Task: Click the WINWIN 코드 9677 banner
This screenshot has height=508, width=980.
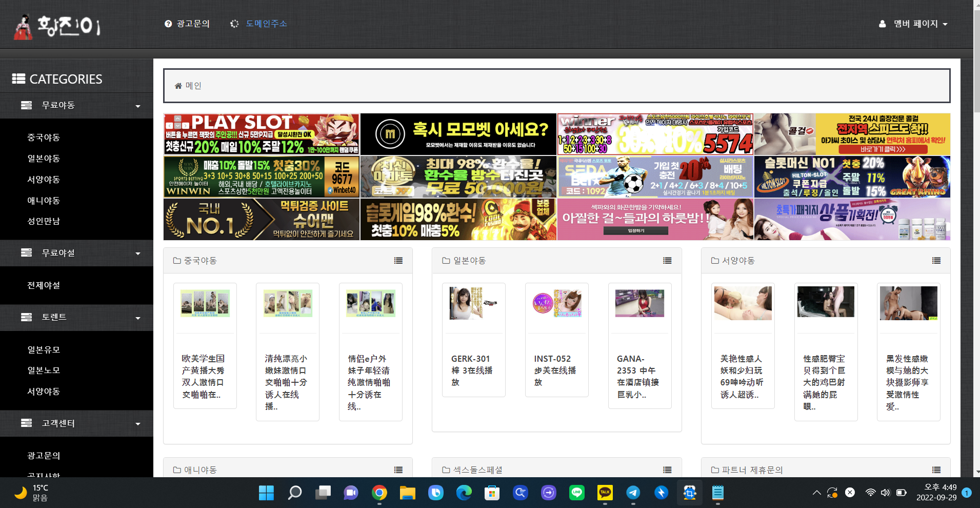Action: pyautogui.click(x=262, y=177)
